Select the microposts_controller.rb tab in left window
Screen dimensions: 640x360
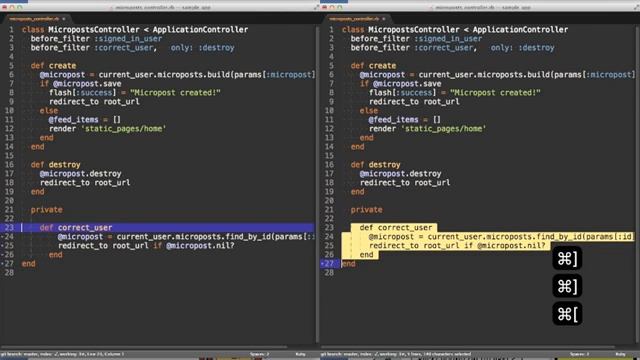pyautogui.click(x=34, y=19)
